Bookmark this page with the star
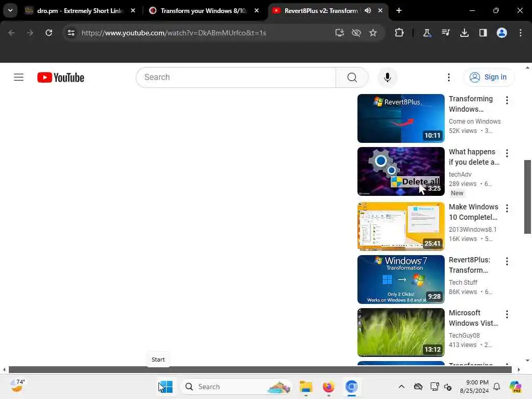Screen dimensions: 532x399 pos(373,33)
